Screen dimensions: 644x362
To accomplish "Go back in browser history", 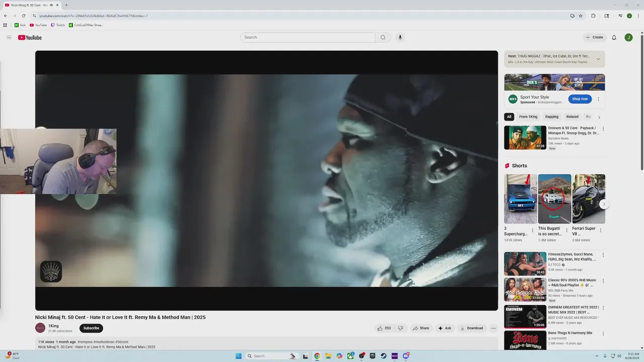I will (x=6, y=16).
